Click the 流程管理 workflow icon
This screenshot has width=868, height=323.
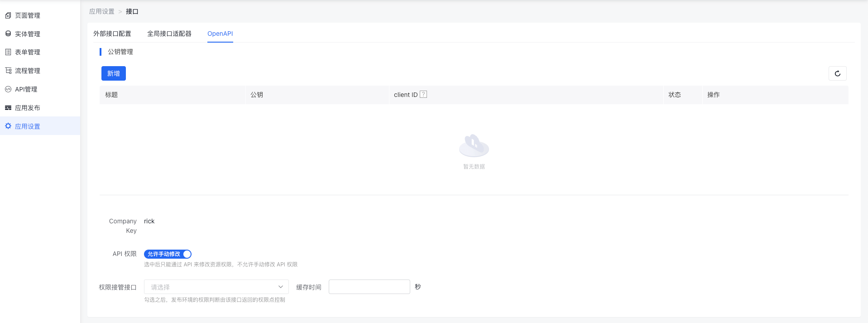[x=8, y=71]
